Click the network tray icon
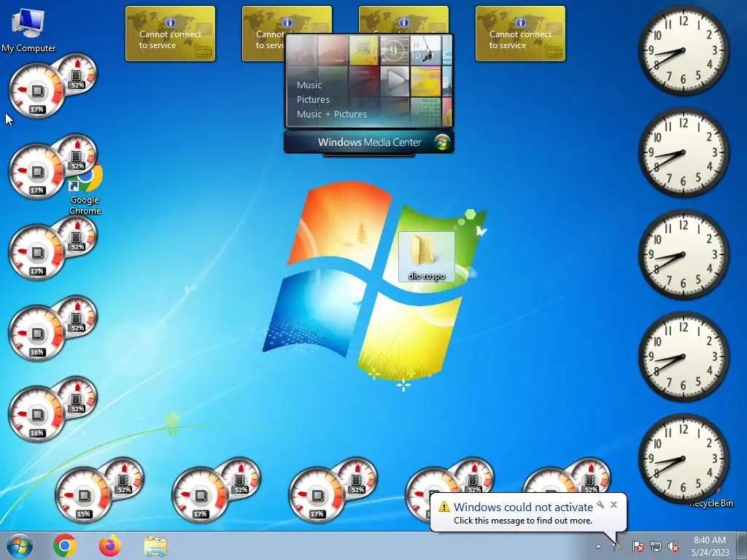The width and height of the screenshot is (747, 560). [656, 546]
